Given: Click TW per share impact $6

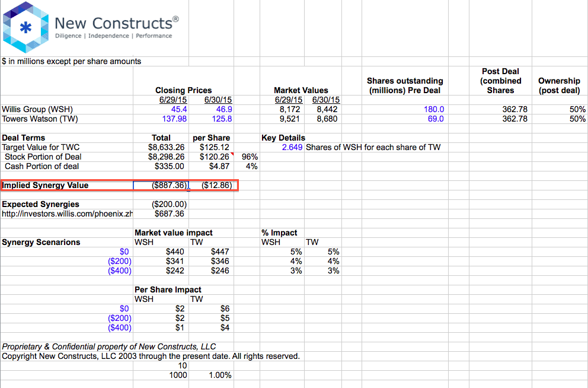Looking at the screenshot, I should click(x=225, y=309).
